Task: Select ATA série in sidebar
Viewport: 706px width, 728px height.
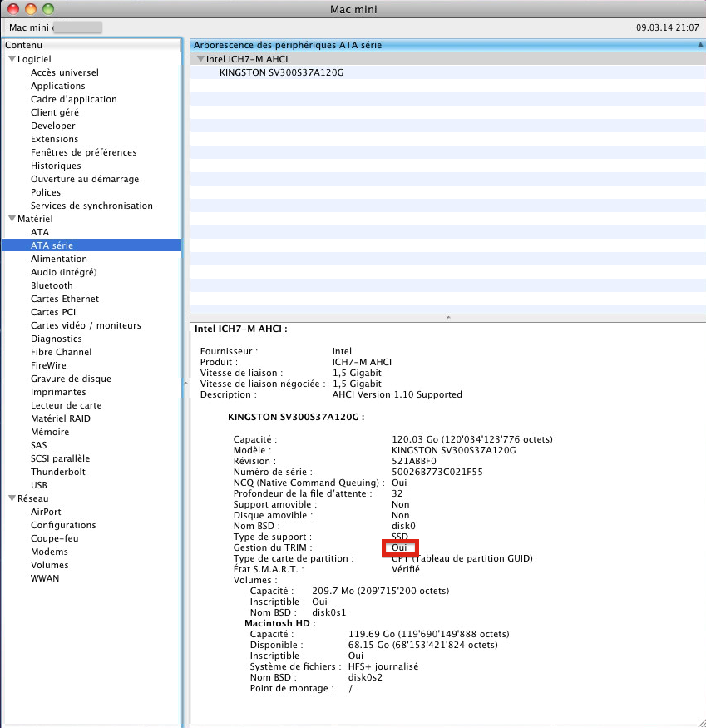Action: point(52,245)
